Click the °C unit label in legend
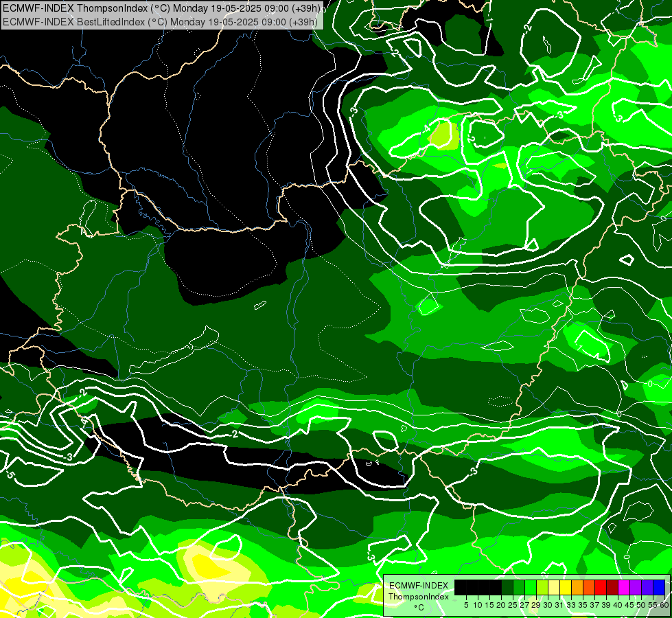 (x=419, y=608)
